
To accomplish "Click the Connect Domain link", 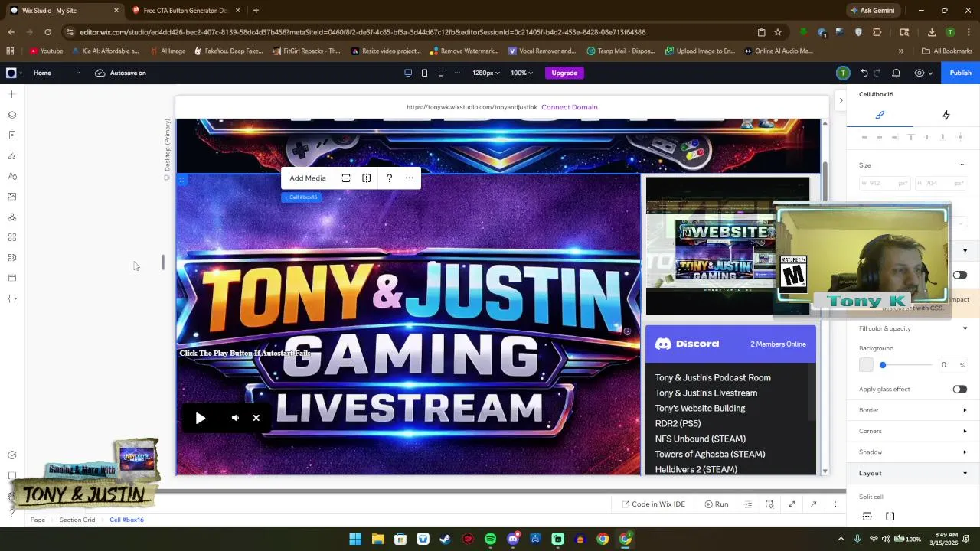I will pos(570,107).
